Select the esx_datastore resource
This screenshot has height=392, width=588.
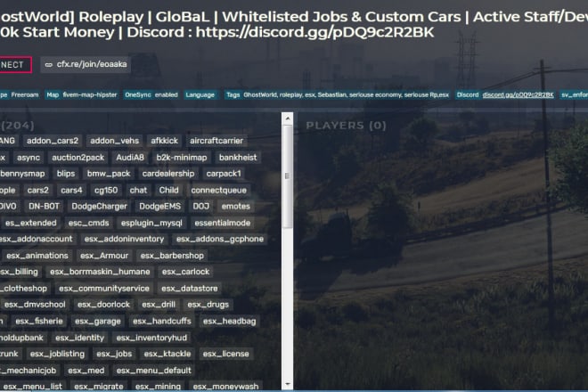click(190, 289)
